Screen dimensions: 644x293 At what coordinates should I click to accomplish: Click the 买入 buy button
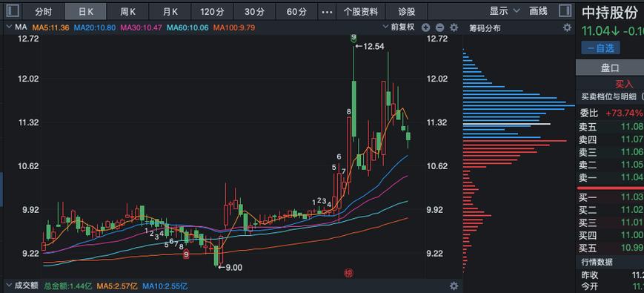pyautogui.click(x=624, y=85)
